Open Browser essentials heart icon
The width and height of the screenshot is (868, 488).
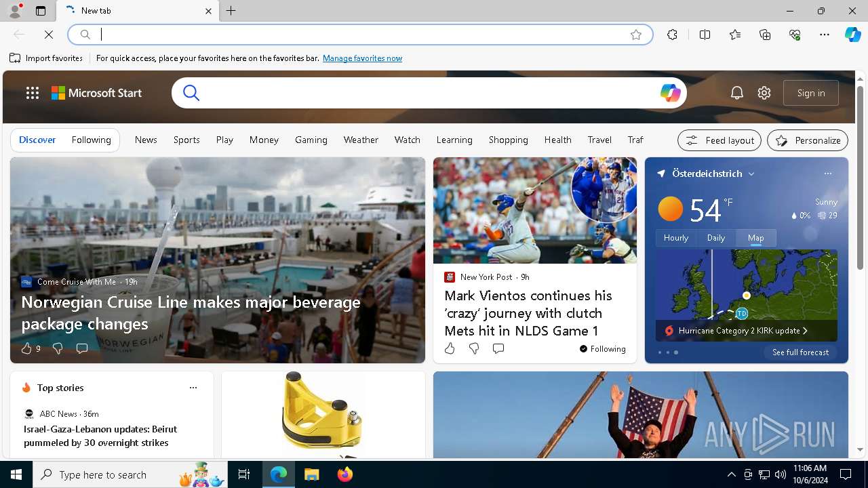pos(795,35)
